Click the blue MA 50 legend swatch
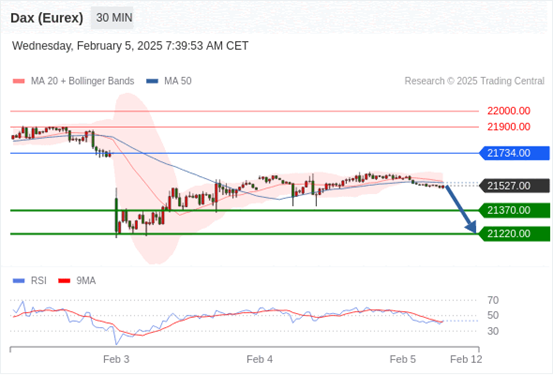The image size is (553, 375). (152, 81)
